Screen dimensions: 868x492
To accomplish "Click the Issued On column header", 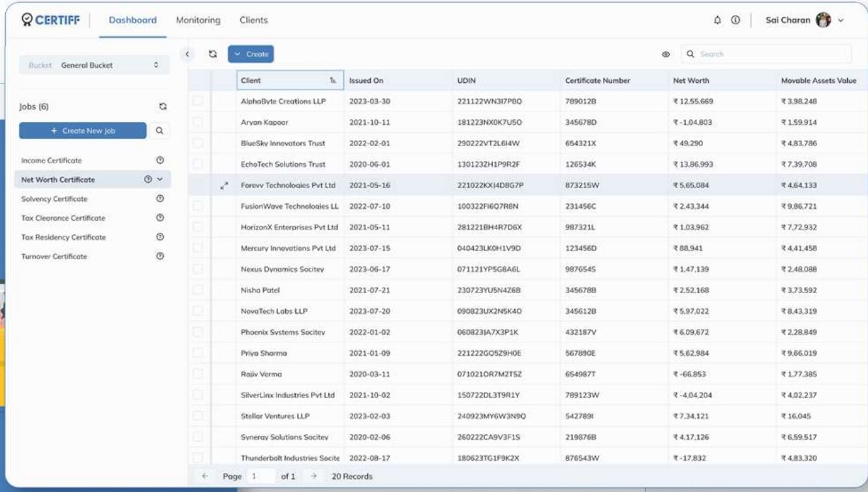I will tap(398, 81).
